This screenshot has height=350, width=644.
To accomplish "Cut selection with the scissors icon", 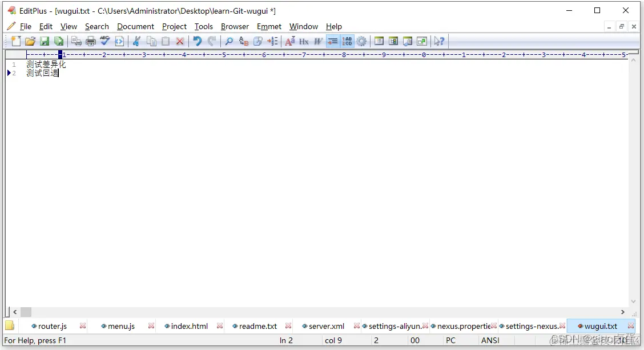I will point(137,41).
